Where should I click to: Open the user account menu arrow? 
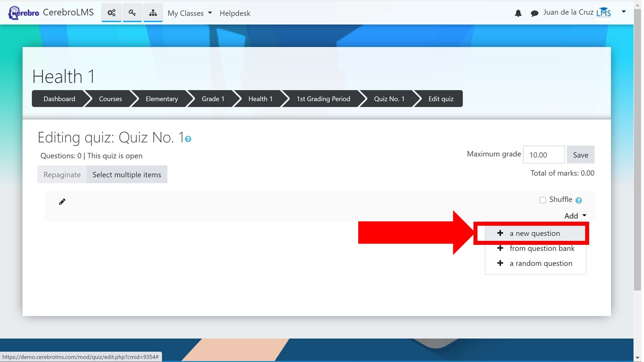point(623,12)
